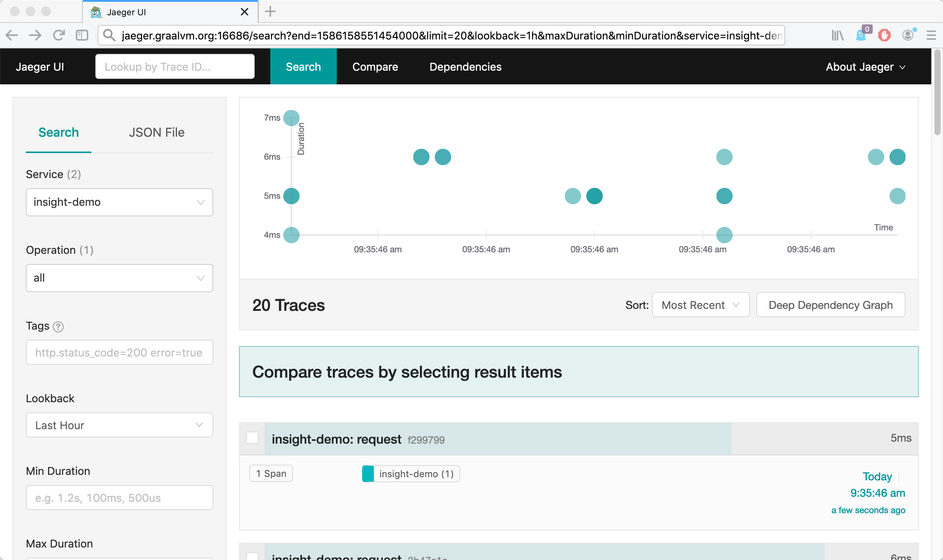
Task: Click the Today 9:35:46 am timestamp
Action: click(x=878, y=485)
